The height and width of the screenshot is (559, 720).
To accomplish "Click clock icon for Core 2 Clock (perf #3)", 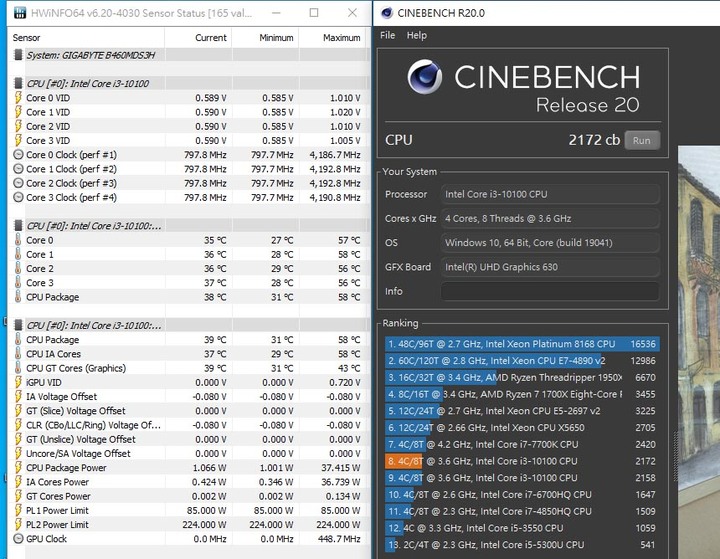I will pyautogui.click(x=18, y=183).
